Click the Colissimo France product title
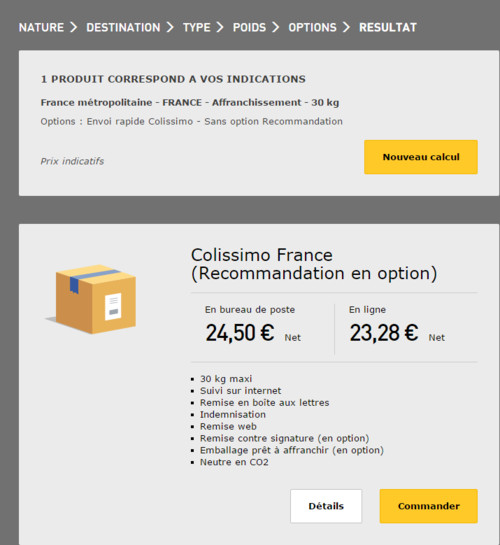The image size is (500, 545). (x=314, y=264)
